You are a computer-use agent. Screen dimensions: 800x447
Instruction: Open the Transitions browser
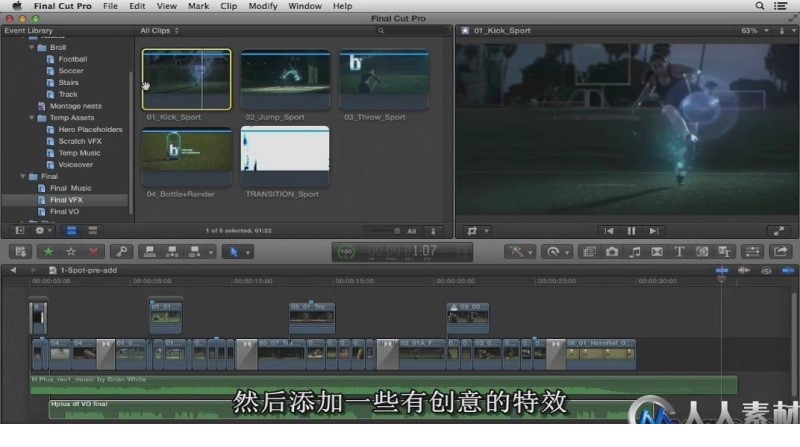click(x=657, y=252)
